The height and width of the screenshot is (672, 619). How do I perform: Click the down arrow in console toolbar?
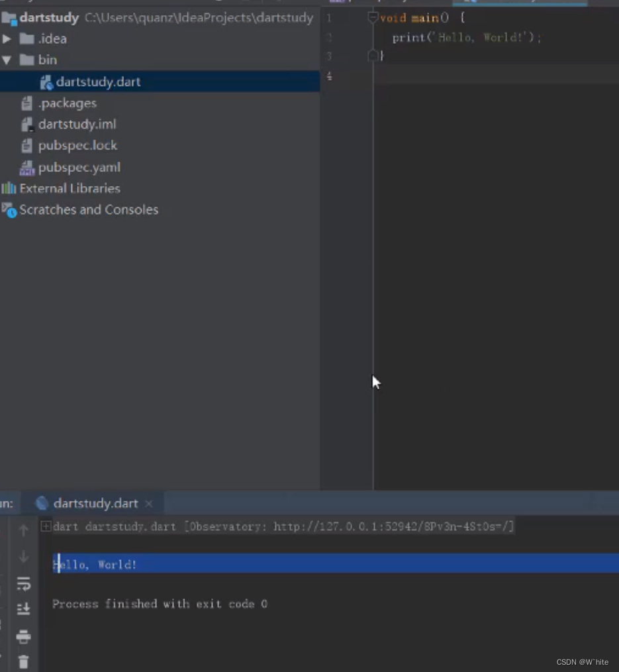23,556
